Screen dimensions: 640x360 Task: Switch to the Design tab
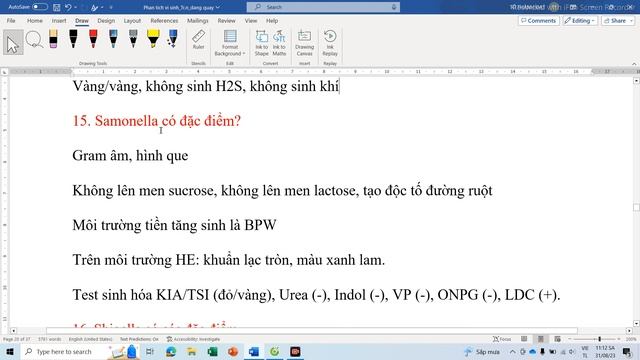click(x=106, y=20)
